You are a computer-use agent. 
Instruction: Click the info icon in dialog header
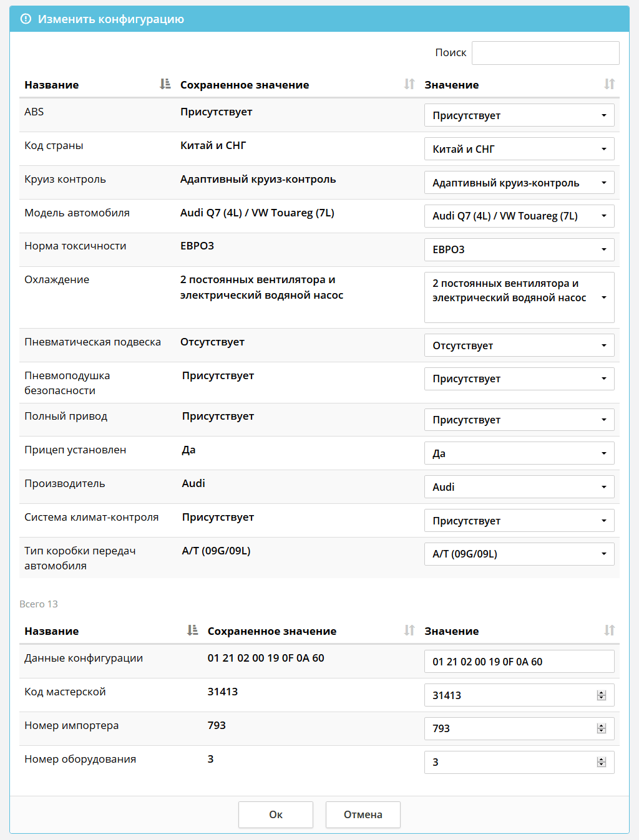coord(26,19)
